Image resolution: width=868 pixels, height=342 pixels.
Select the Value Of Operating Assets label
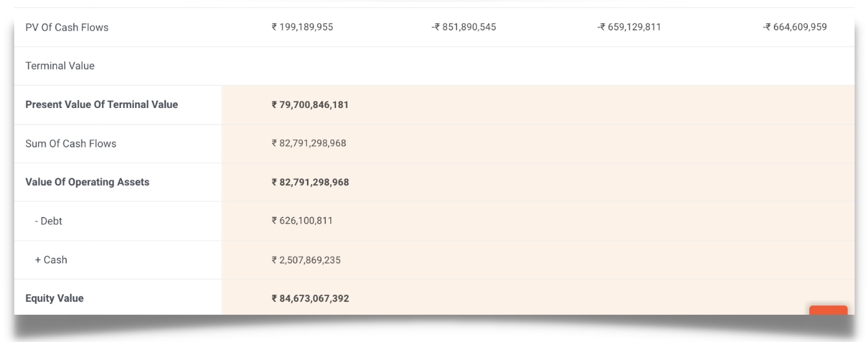click(87, 182)
